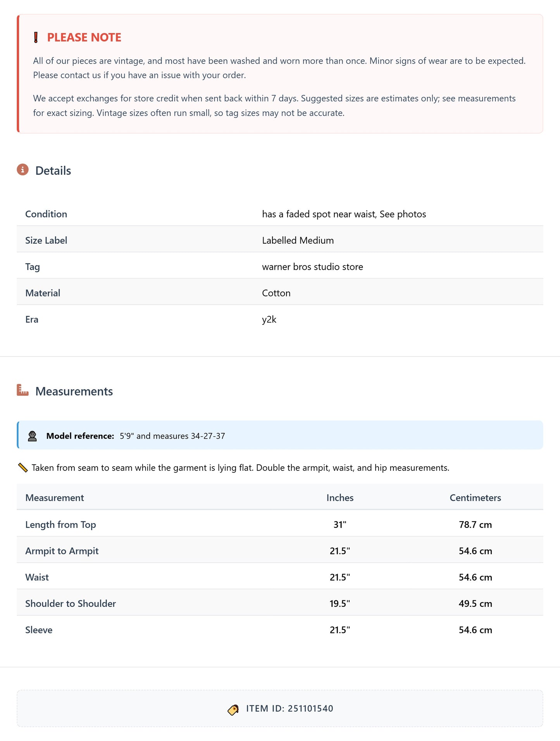Click the Details info circle icon

tap(22, 170)
